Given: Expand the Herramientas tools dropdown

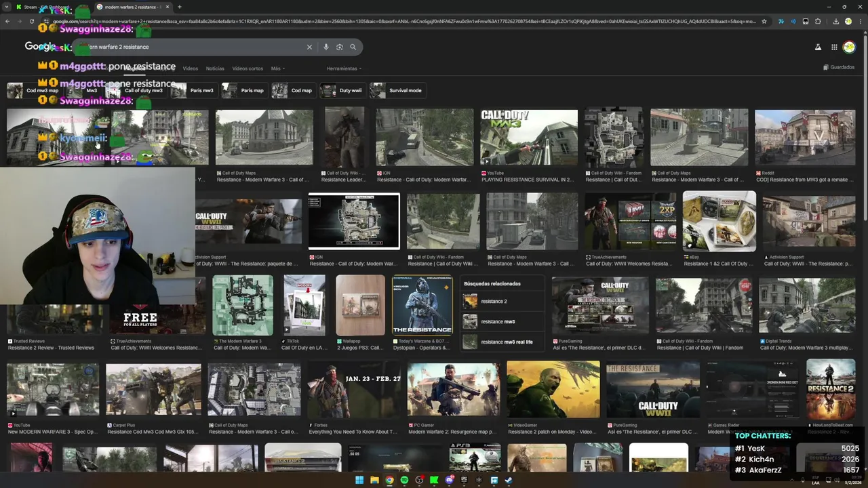Looking at the screenshot, I should [344, 68].
